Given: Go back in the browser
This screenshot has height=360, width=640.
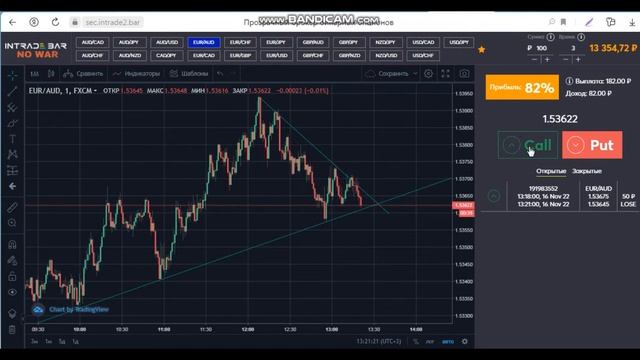Looking at the screenshot, I should 13,22.
